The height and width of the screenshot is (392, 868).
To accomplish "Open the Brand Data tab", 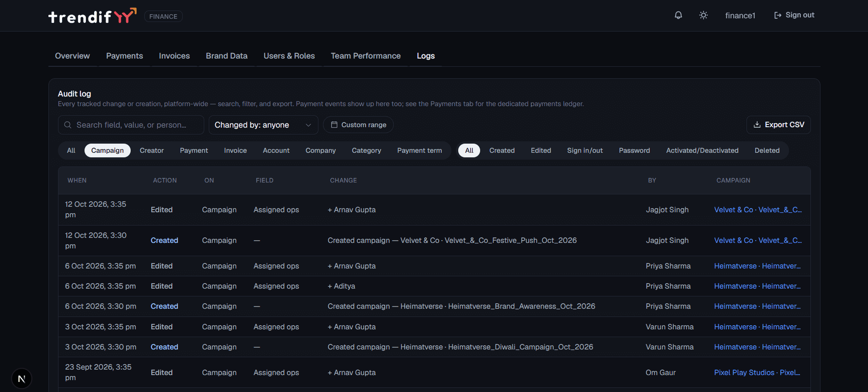I will click(x=227, y=56).
